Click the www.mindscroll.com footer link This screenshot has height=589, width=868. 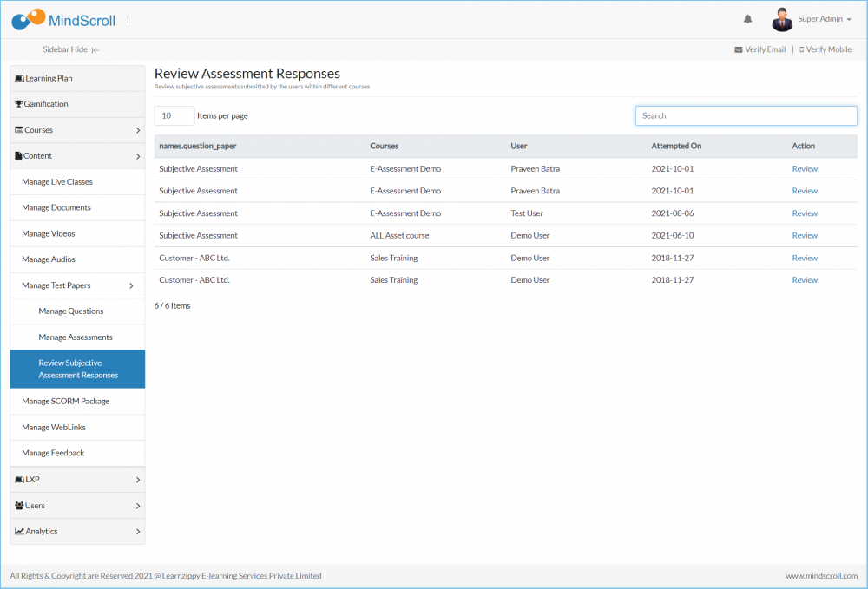click(821, 576)
